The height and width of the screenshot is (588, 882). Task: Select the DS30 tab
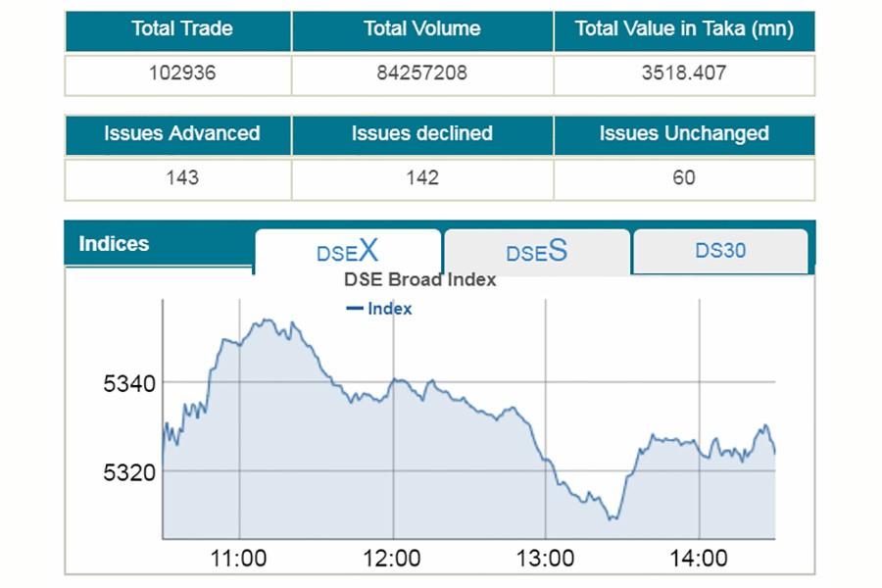720,251
